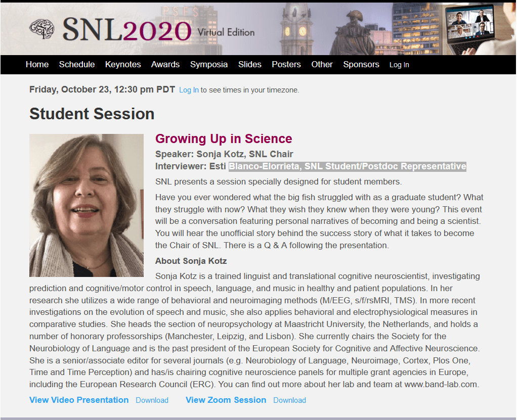Download the video presentation
The width and height of the screenshot is (517, 420).
152,400
